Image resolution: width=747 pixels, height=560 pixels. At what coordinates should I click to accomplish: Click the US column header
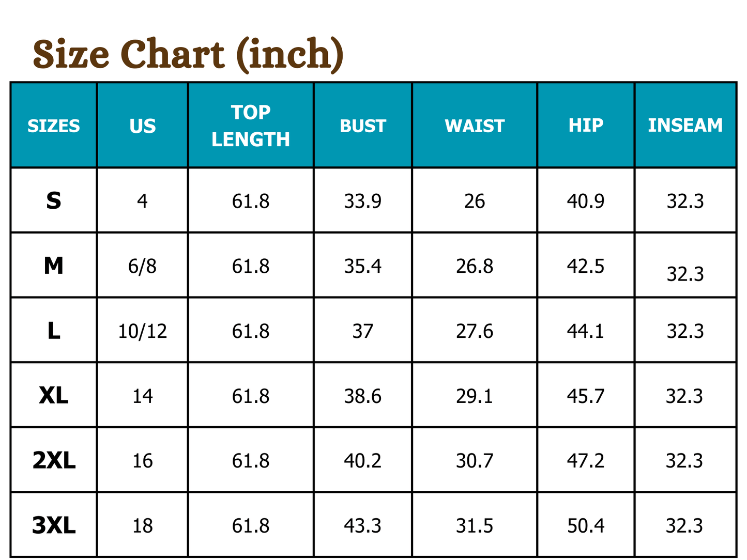click(143, 126)
